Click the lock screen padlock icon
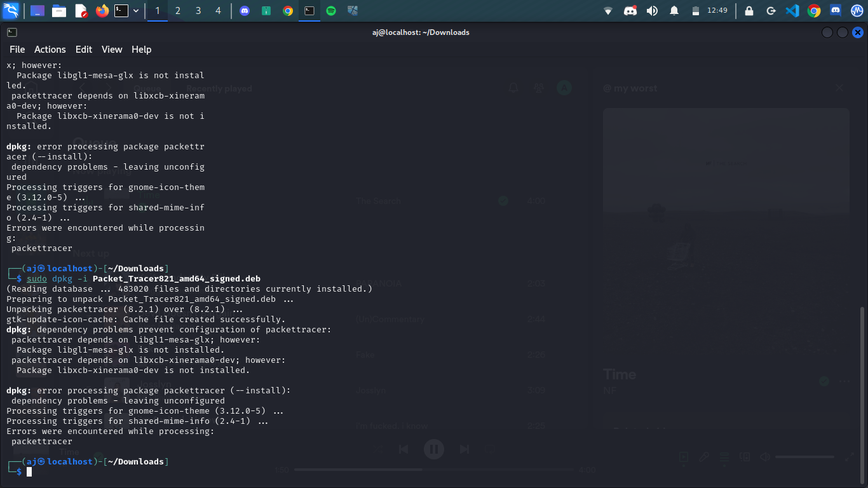 click(x=749, y=11)
